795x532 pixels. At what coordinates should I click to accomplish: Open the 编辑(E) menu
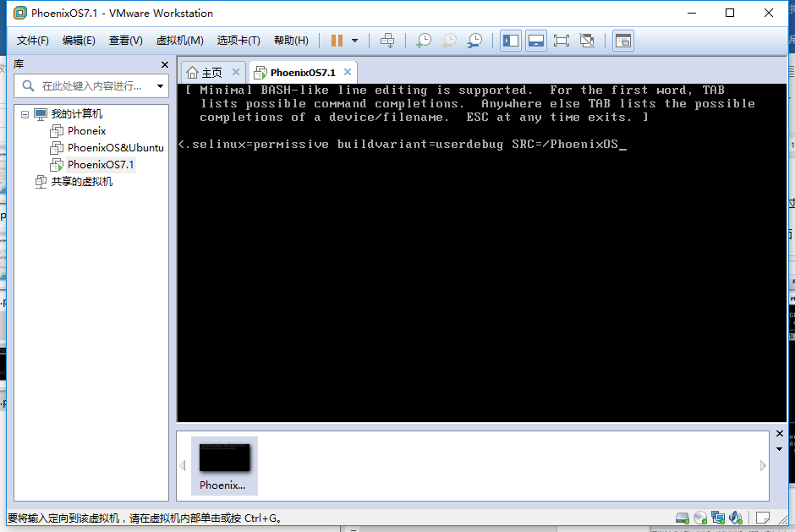coord(79,41)
